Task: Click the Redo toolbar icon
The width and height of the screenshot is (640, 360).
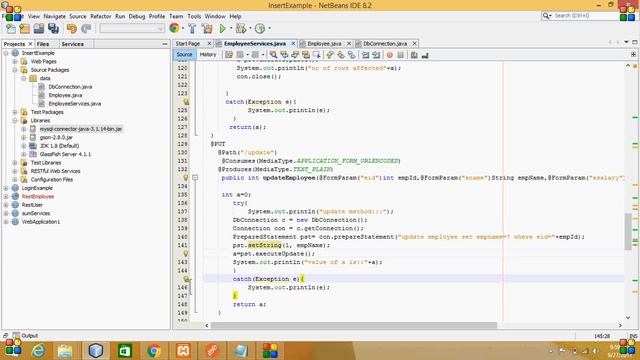Action: pyautogui.click(x=86, y=29)
